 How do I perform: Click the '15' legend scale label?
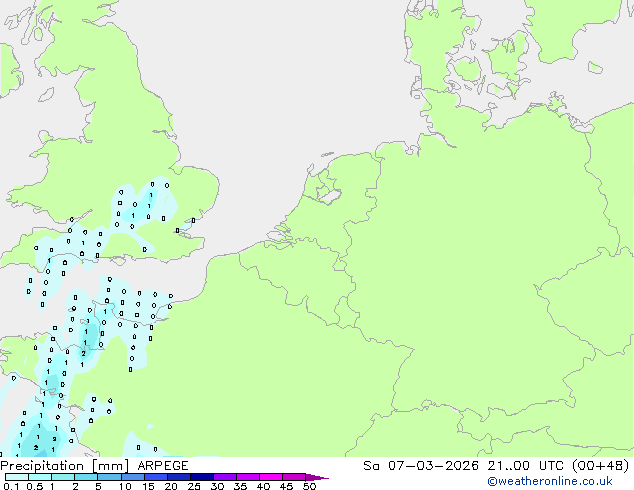click(x=148, y=486)
